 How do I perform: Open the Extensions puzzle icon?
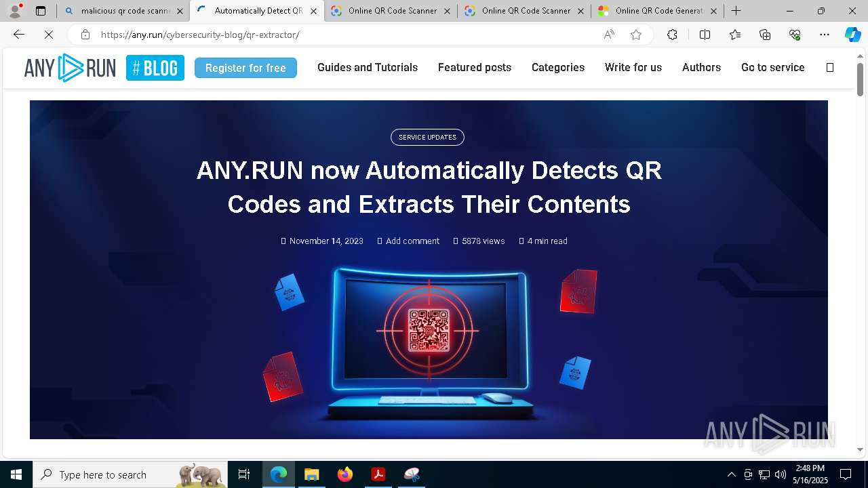tap(672, 35)
